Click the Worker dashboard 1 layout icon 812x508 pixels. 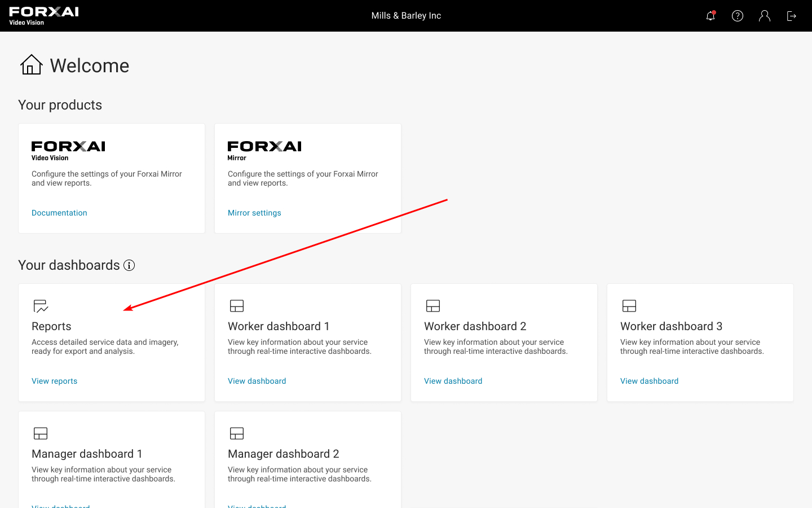click(x=237, y=306)
